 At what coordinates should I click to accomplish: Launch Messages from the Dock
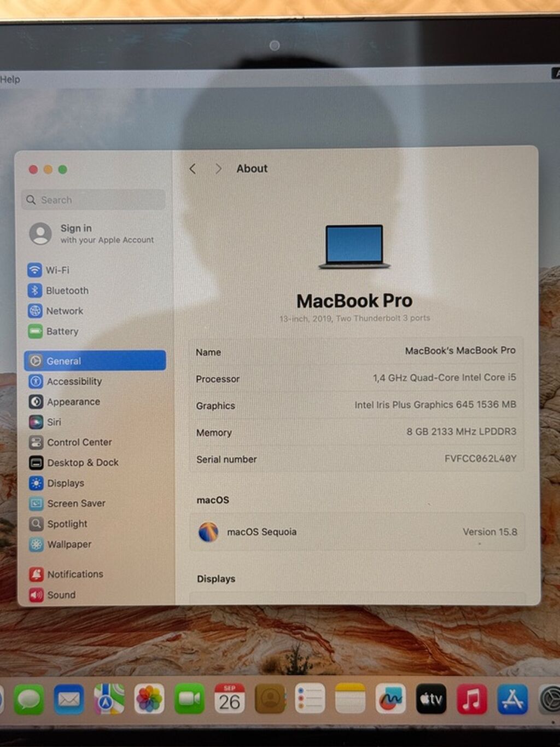pos(28,699)
